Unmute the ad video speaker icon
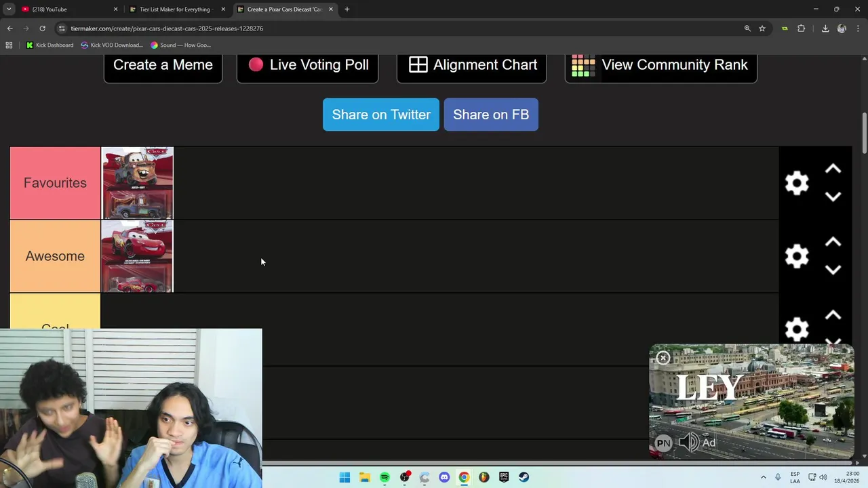Image resolution: width=868 pixels, height=488 pixels. coord(688,443)
